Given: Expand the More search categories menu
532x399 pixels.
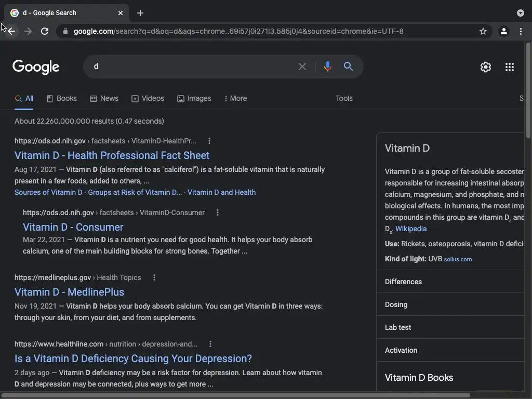Looking at the screenshot, I should coord(235,98).
